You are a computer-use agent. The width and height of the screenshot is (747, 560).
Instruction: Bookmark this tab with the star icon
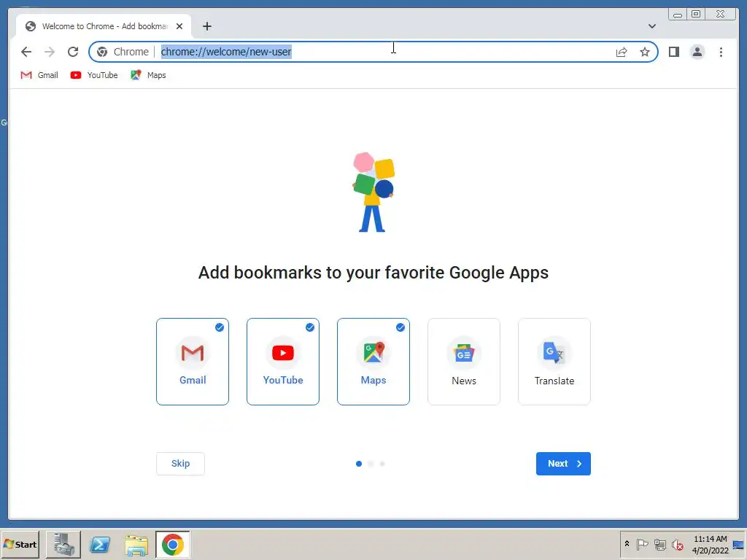pyautogui.click(x=645, y=52)
